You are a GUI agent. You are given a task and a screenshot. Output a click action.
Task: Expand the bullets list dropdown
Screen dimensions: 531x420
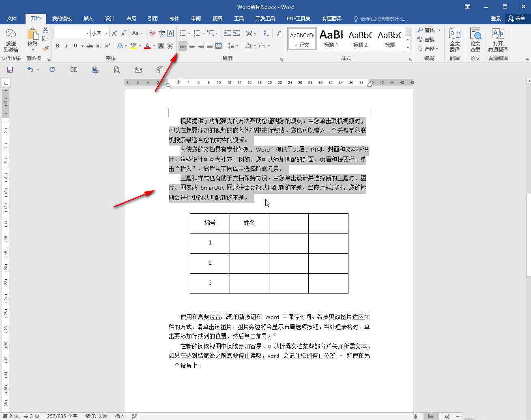pyautogui.click(x=189, y=34)
